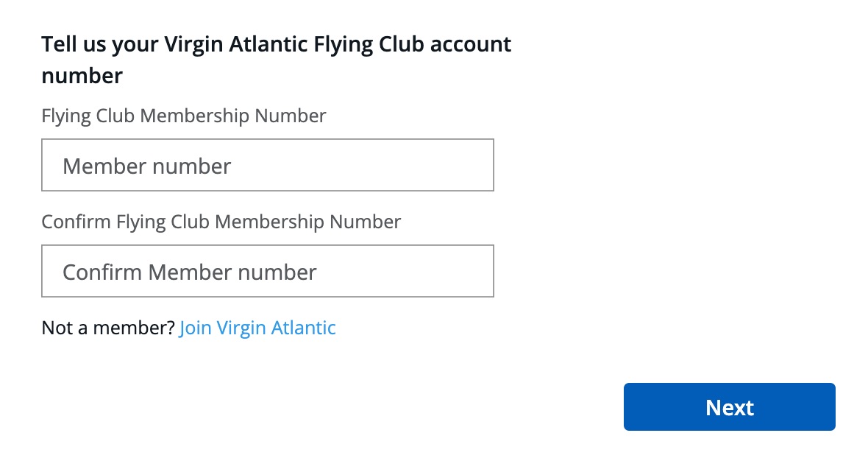The image size is (868, 458).
Task: Click the Confirm Flying Club Membership Number label
Action: pos(221,222)
